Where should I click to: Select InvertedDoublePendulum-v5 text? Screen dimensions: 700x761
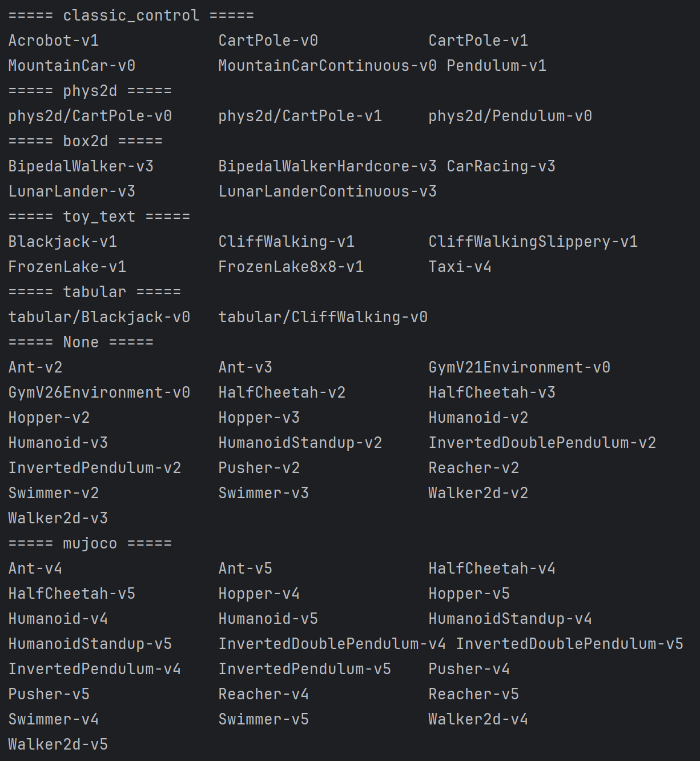click(570, 644)
